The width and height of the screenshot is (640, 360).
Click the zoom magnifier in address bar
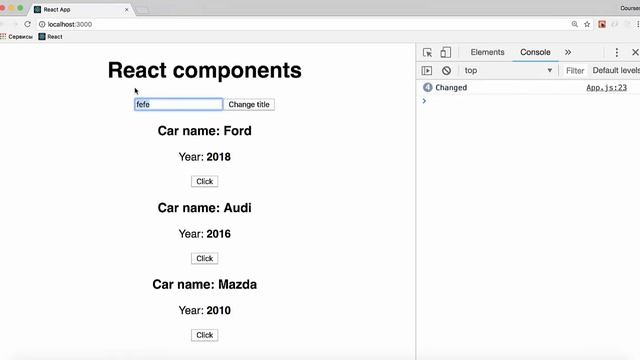[575, 24]
